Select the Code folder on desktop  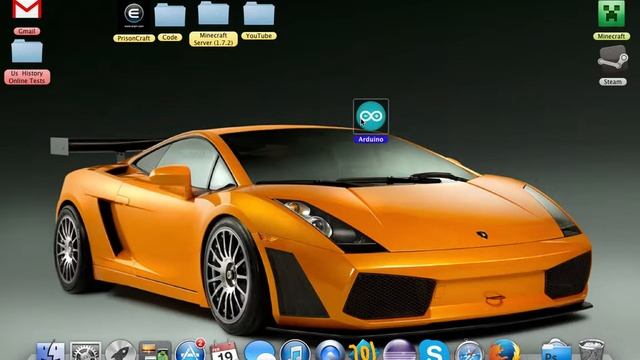(x=170, y=16)
